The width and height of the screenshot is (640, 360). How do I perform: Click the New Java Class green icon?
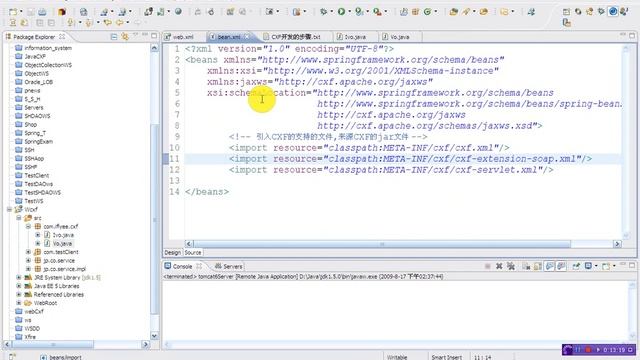[x=427, y=12]
